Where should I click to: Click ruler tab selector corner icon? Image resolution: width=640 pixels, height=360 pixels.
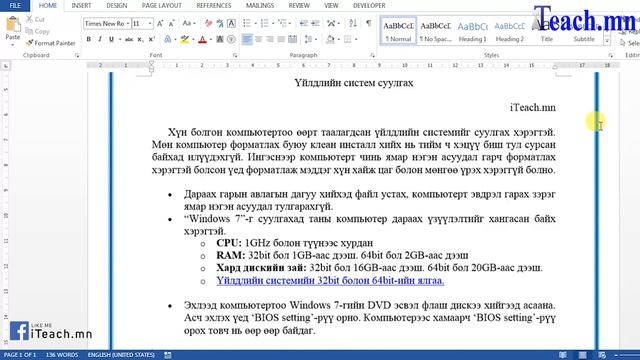pyautogui.click(x=6, y=66)
